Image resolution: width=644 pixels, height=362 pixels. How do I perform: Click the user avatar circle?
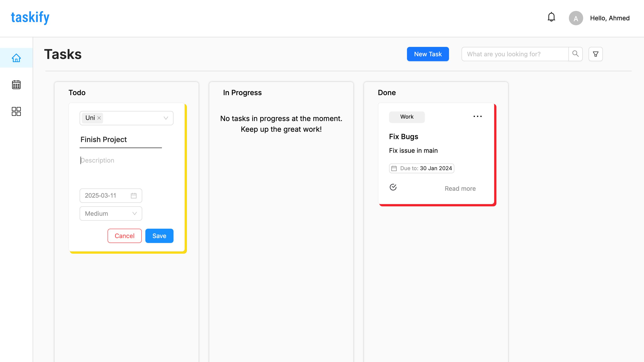click(x=576, y=18)
